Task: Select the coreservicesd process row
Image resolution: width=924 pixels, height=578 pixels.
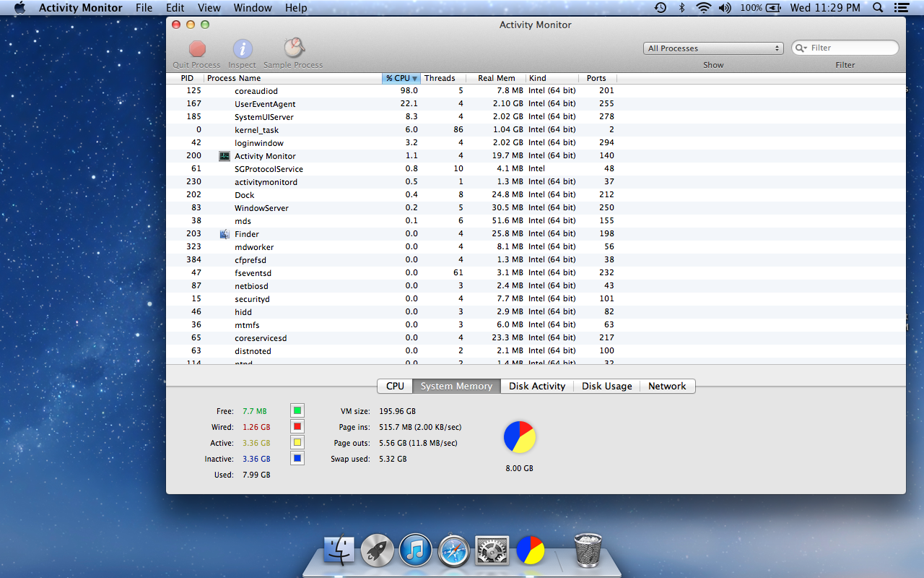Action: 536,338
